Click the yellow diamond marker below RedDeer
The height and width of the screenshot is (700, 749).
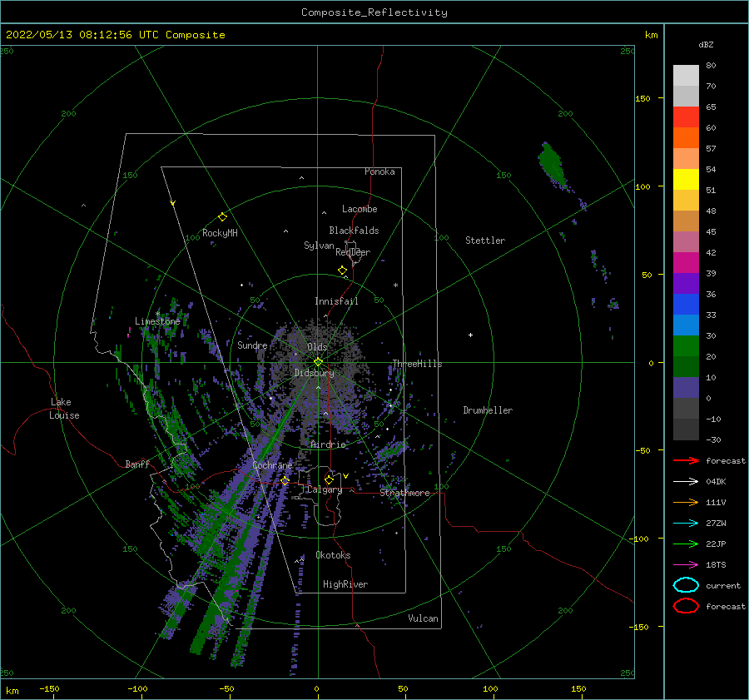tap(342, 271)
